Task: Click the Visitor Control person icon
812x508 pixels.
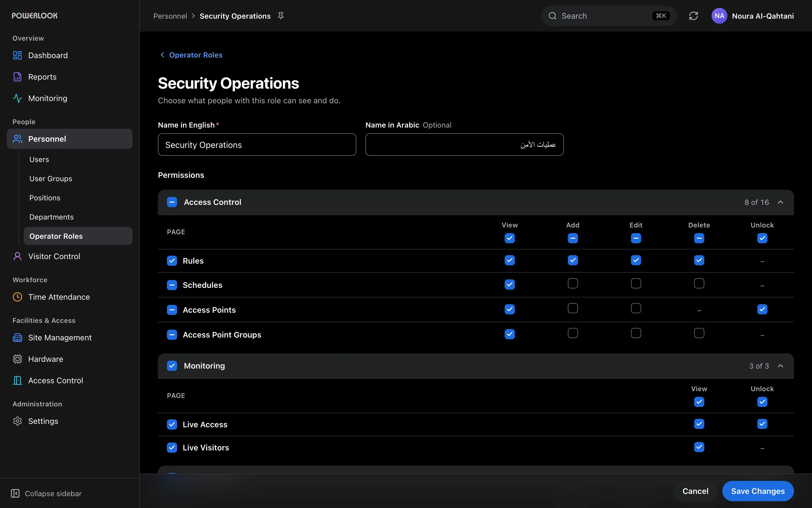Action: tap(17, 256)
